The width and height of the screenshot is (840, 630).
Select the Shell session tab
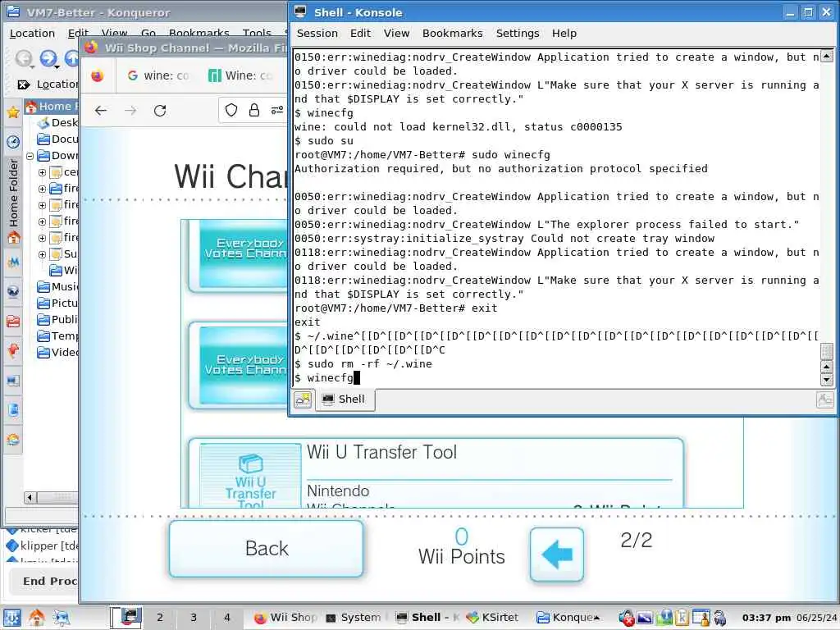pos(345,399)
